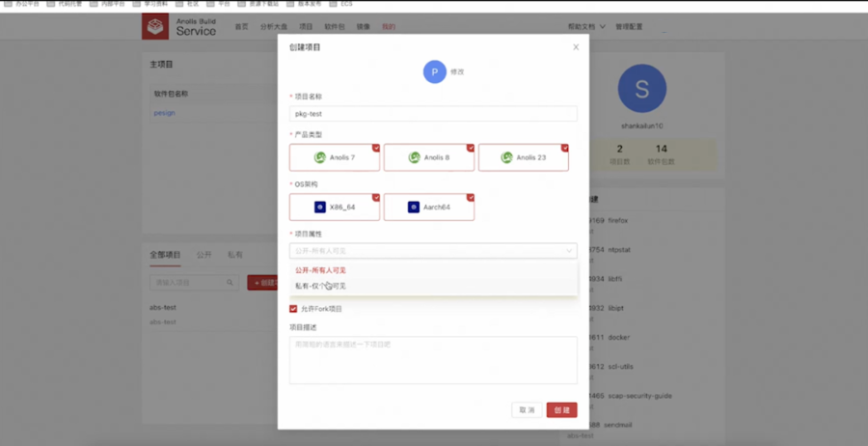Click the docker build entry
Viewport: 868px width, 446px height.
tap(619, 338)
